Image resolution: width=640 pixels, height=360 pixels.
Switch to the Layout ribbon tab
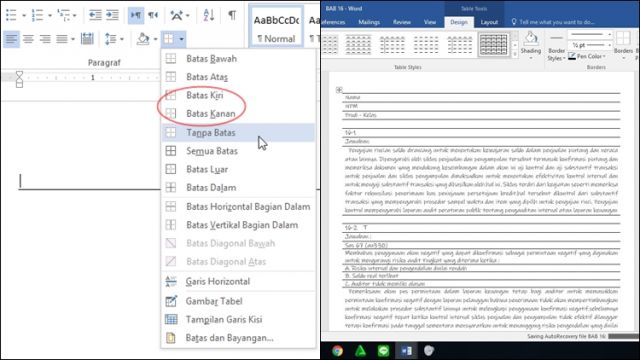(x=489, y=22)
